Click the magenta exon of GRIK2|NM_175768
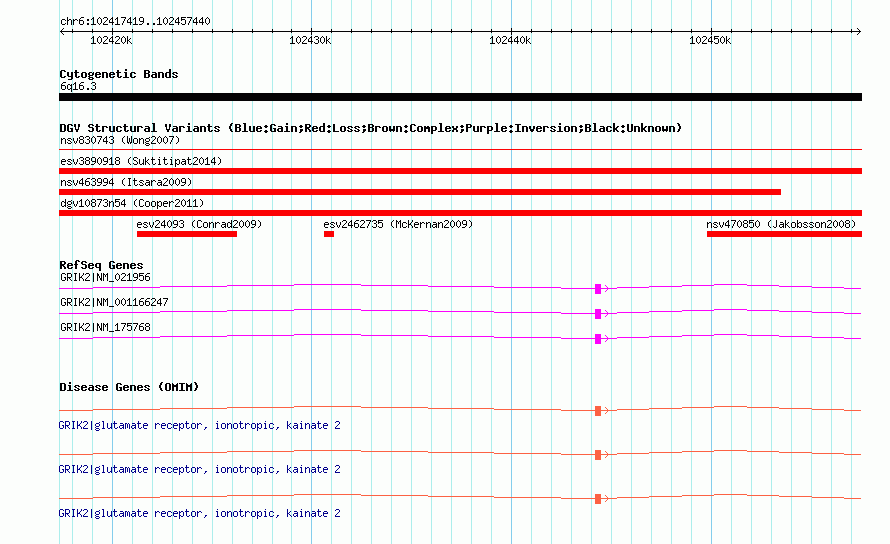The height and width of the screenshot is (544, 890). click(598, 339)
